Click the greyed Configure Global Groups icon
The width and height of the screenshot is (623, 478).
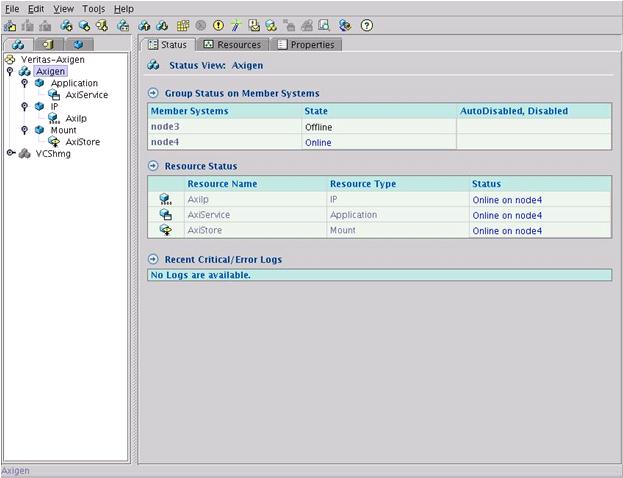[307, 26]
